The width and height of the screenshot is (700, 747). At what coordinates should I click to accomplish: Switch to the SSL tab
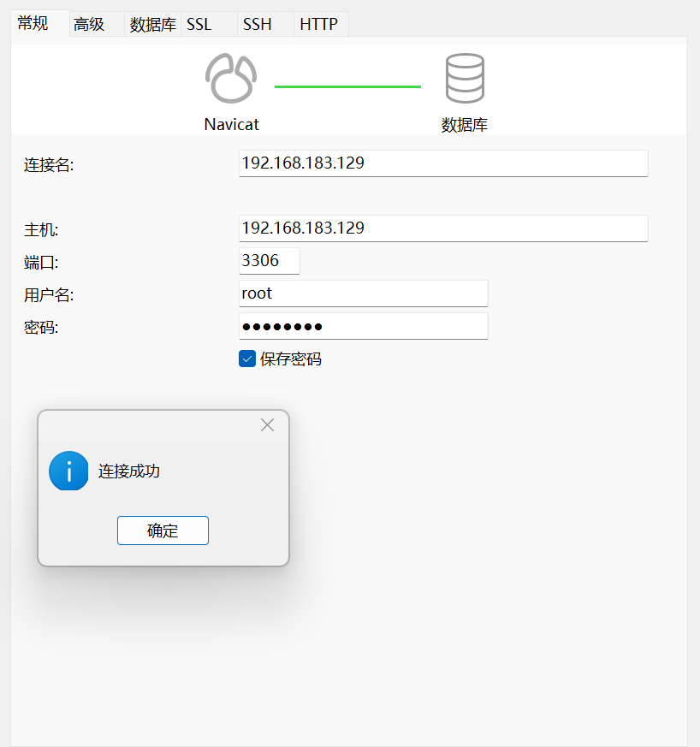pos(209,24)
